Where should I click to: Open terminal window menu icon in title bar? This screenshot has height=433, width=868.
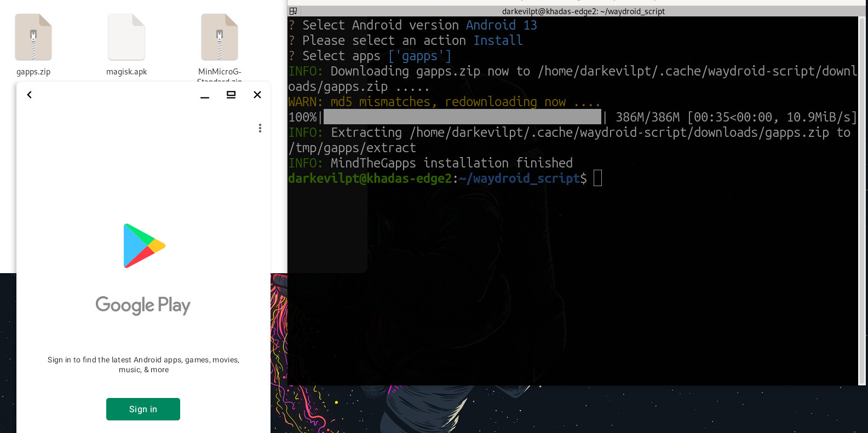click(x=294, y=11)
